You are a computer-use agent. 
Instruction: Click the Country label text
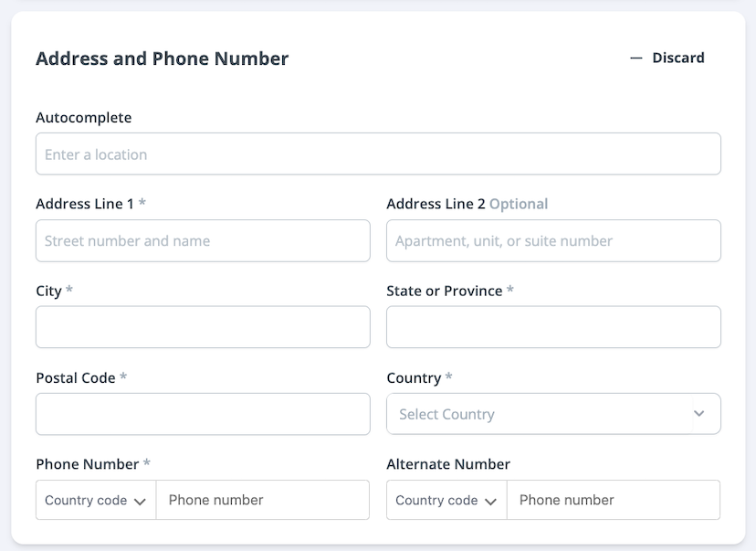click(x=414, y=377)
